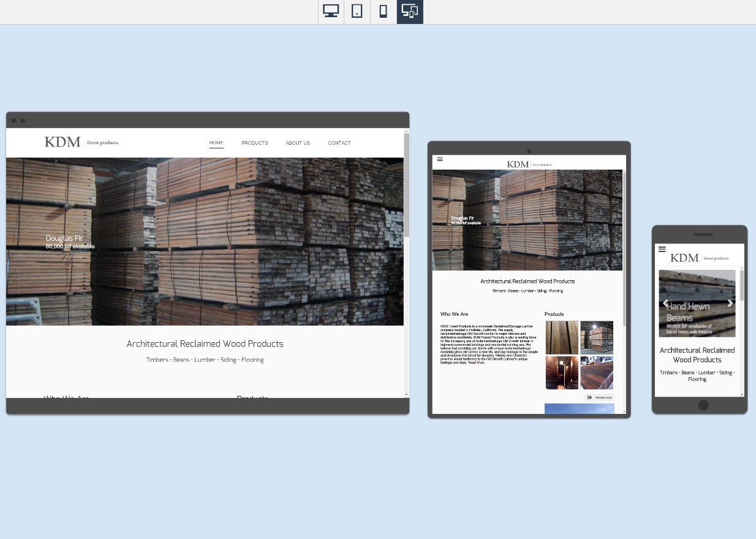Screen dimensions: 756x539
Task: Click HOME in desktop preview navigation
Action: tap(216, 143)
